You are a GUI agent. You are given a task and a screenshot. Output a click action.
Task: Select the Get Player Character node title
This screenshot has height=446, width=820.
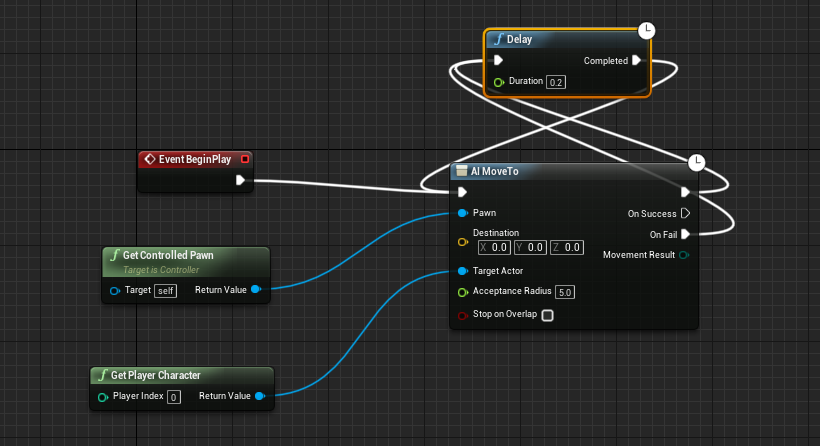(x=155, y=375)
